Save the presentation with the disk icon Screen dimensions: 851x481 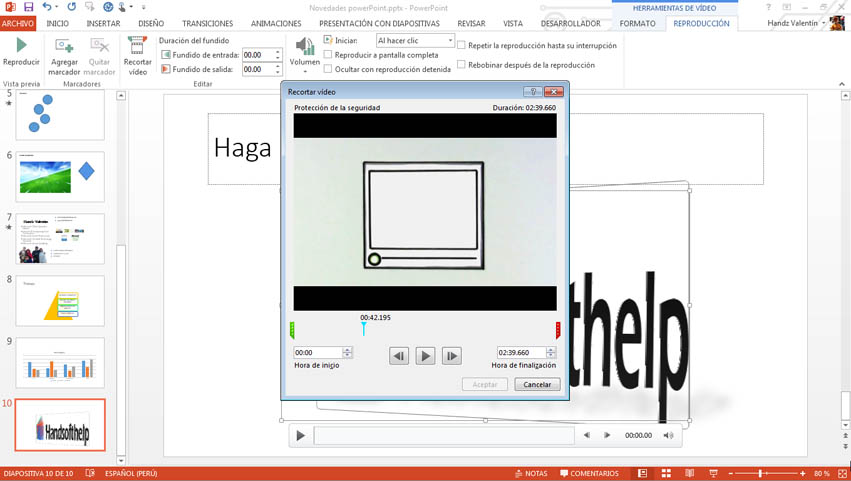[x=28, y=7]
